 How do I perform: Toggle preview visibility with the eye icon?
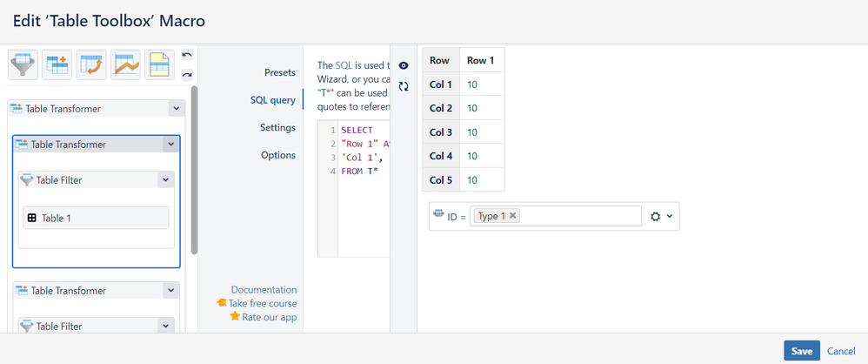(x=404, y=65)
